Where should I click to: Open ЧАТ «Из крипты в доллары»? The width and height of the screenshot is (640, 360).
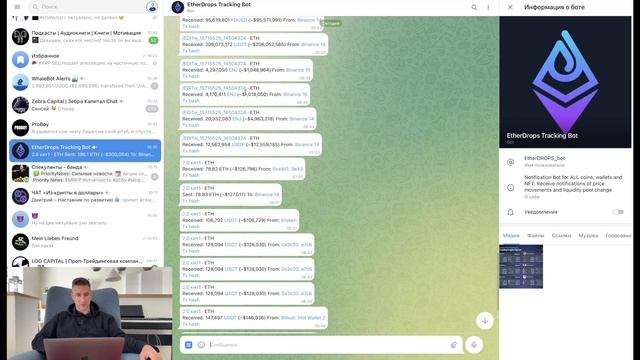pyautogui.click(x=85, y=196)
